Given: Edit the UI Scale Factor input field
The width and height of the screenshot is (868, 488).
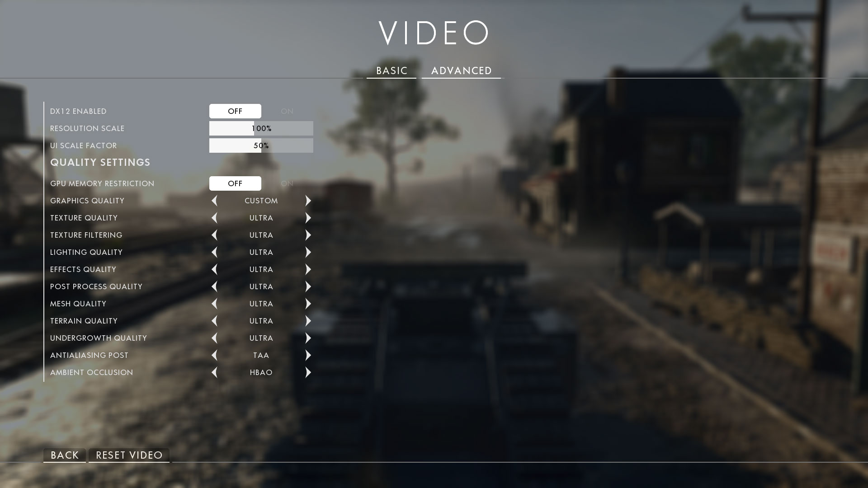Looking at the screenshot, I should click(x=261, y=145).
